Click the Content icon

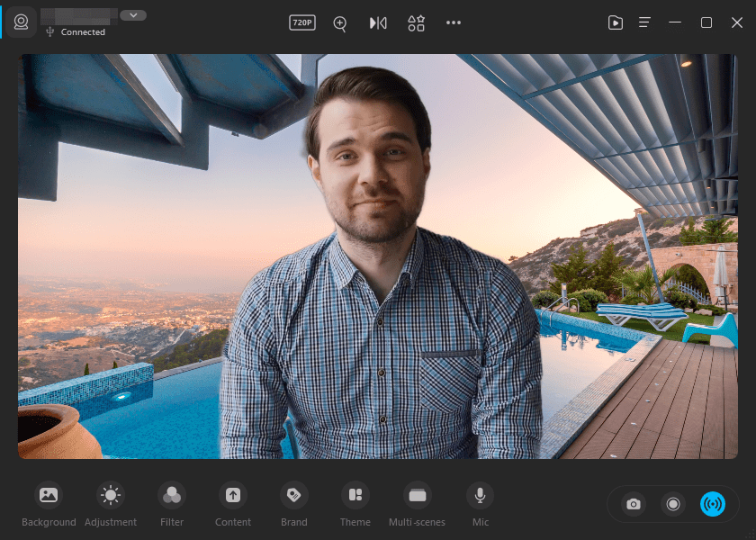(233, 504)
